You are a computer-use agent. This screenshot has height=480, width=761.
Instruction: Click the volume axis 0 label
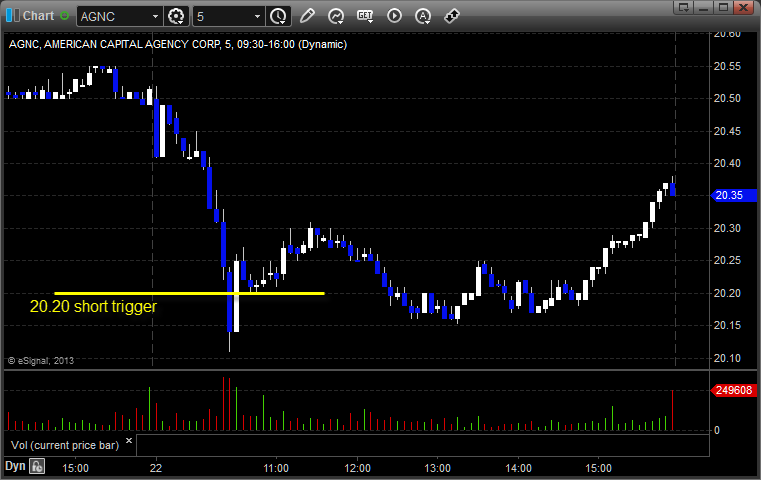[716, 430]
